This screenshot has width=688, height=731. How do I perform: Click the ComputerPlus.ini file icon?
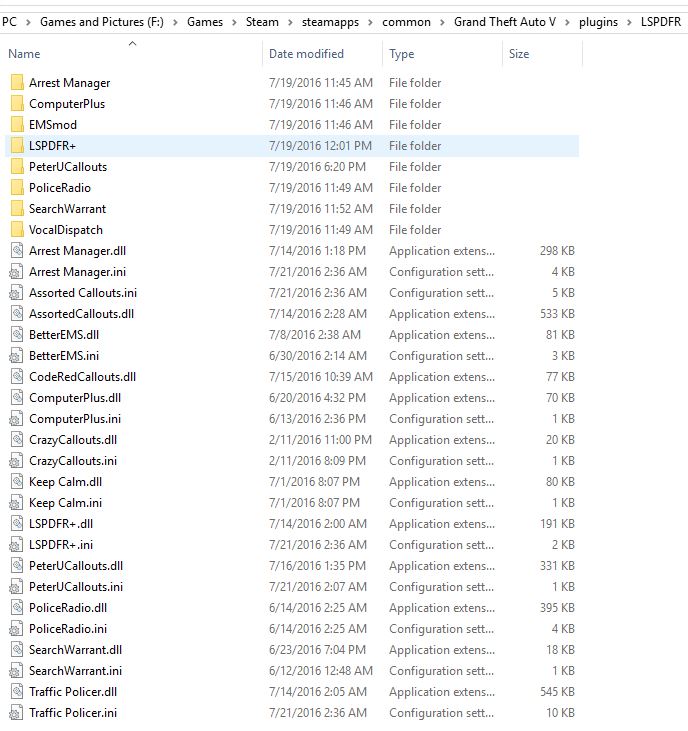coord(17,419)
